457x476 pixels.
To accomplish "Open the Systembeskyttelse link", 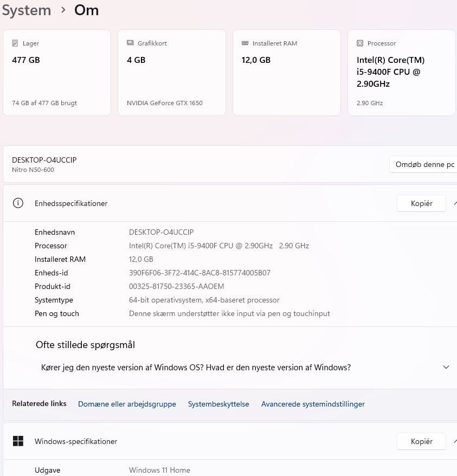I will (218, 404).
